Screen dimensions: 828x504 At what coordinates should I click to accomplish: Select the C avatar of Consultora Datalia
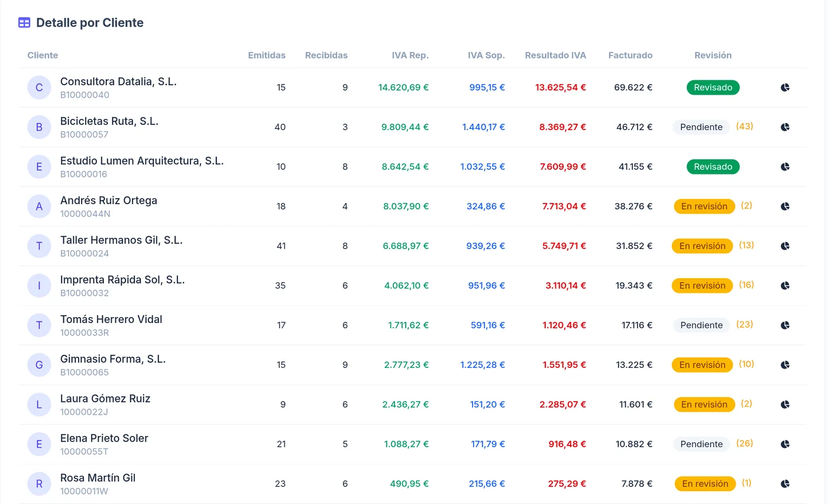pos(39,88)
